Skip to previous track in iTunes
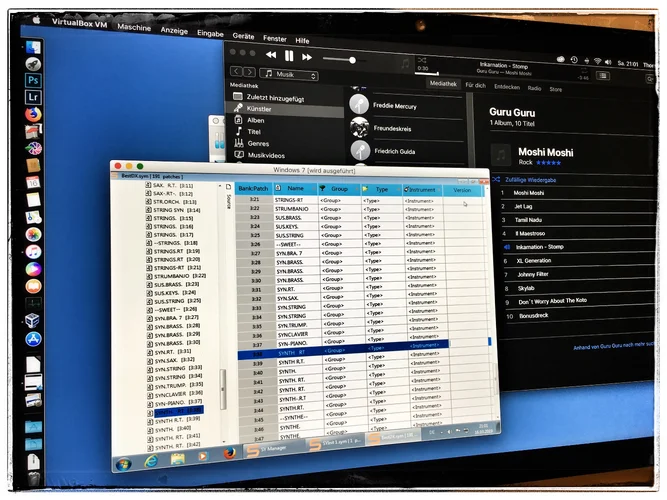The image size is (667, 500). pos(271,55)
